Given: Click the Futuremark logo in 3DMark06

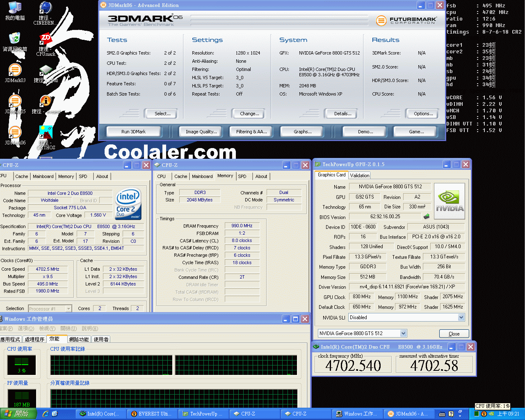Looking at the screenshot, I should point(406,20).
